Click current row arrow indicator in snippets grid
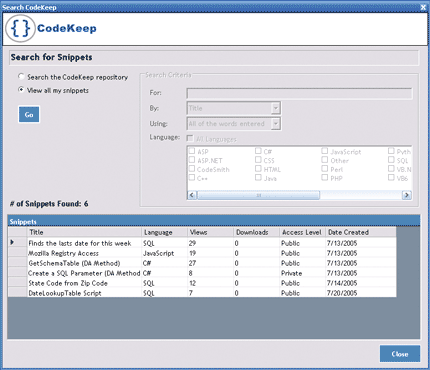Viewport: 430px width, 370px height. [x=13, y=242]
